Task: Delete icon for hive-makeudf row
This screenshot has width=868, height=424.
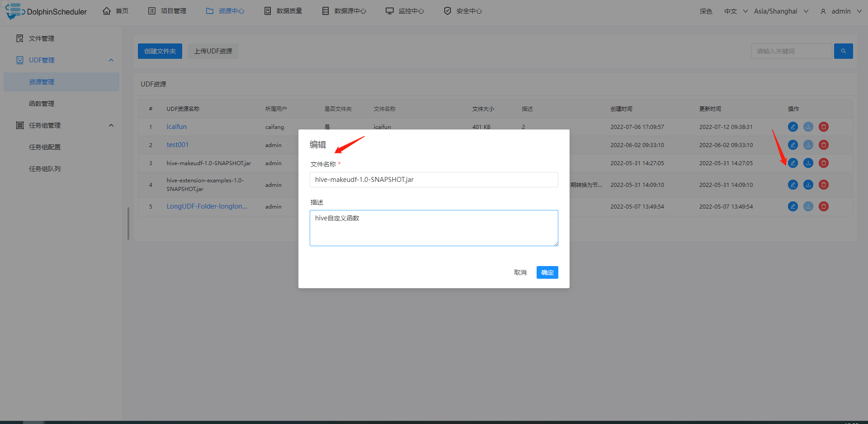Action: point(824,163)
